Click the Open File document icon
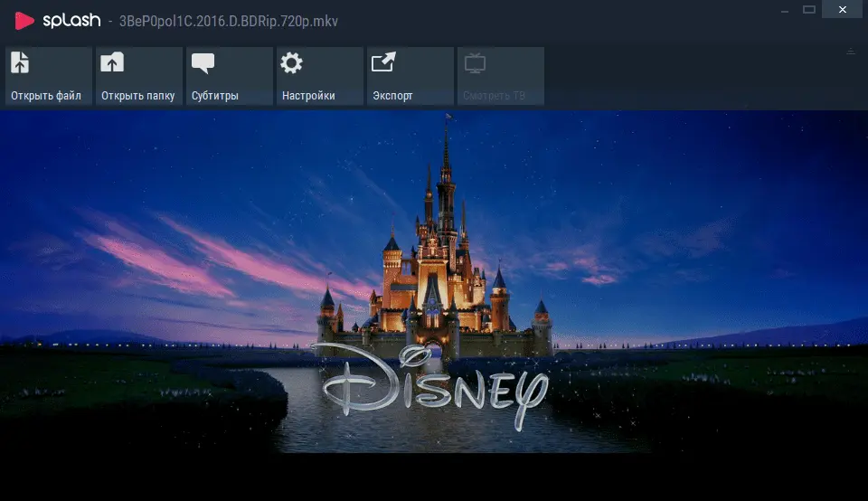868x501 pixels. (20, 62)
